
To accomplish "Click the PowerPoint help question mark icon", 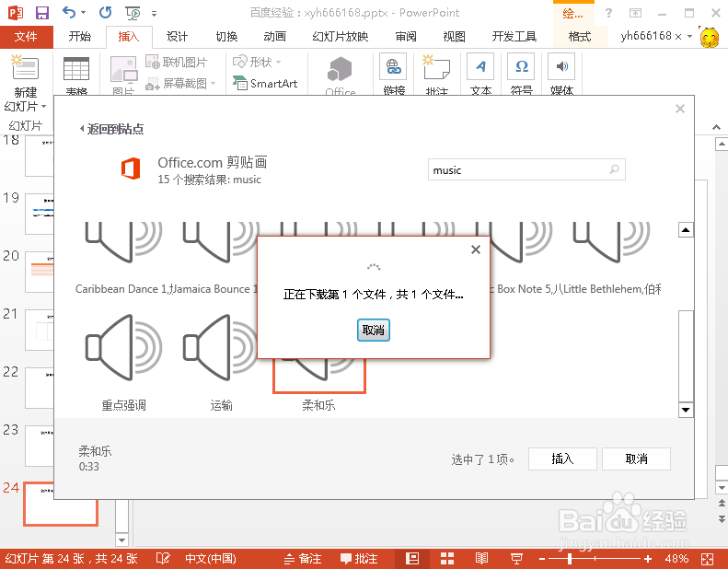I will click(x=608, y=13).
